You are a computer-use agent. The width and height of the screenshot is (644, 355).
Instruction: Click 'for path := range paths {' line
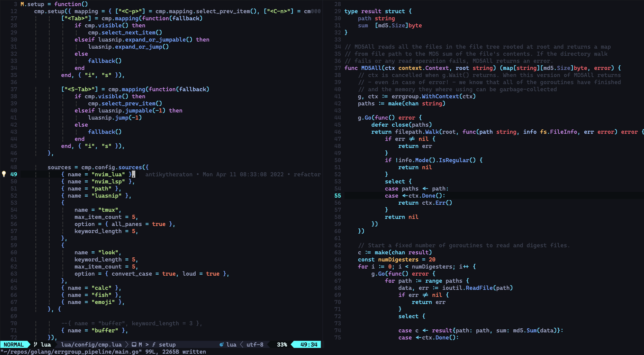(x=427, y=281)
